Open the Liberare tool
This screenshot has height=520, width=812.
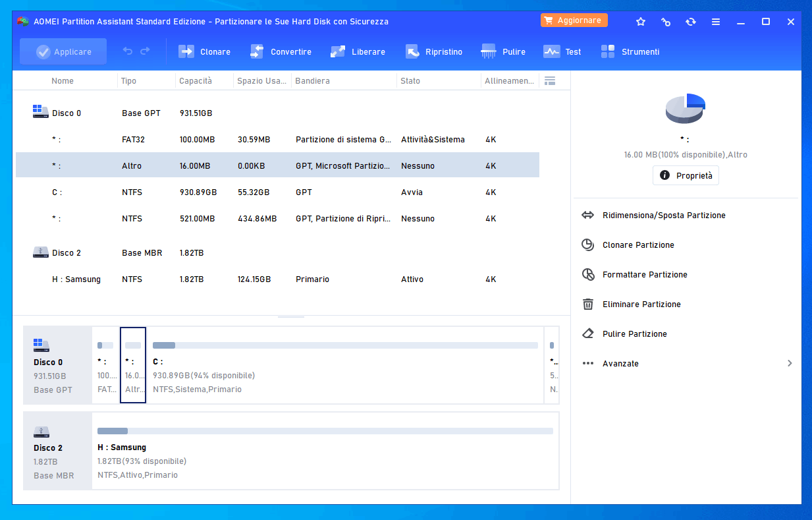(358, 51)
